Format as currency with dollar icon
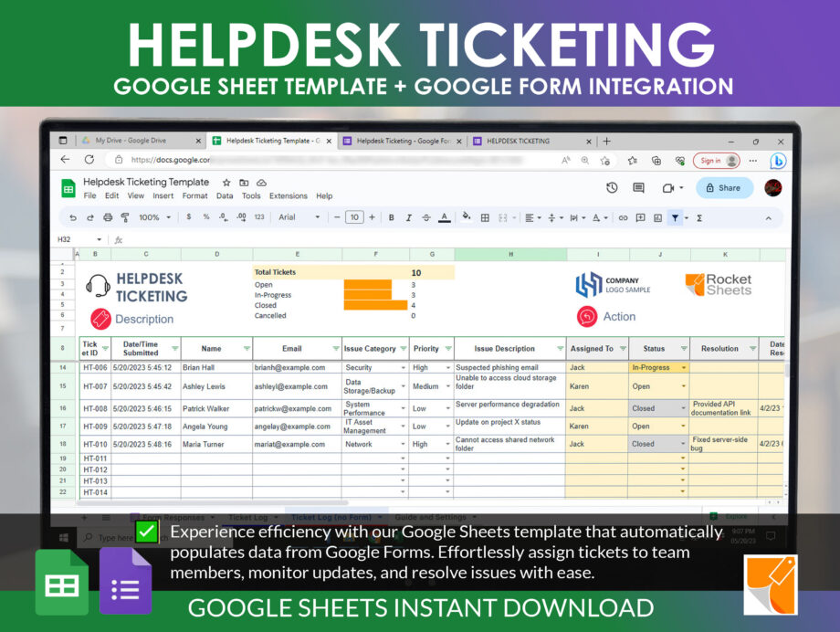The height and width of the screenshot is (632, 840). coord(189,217)
